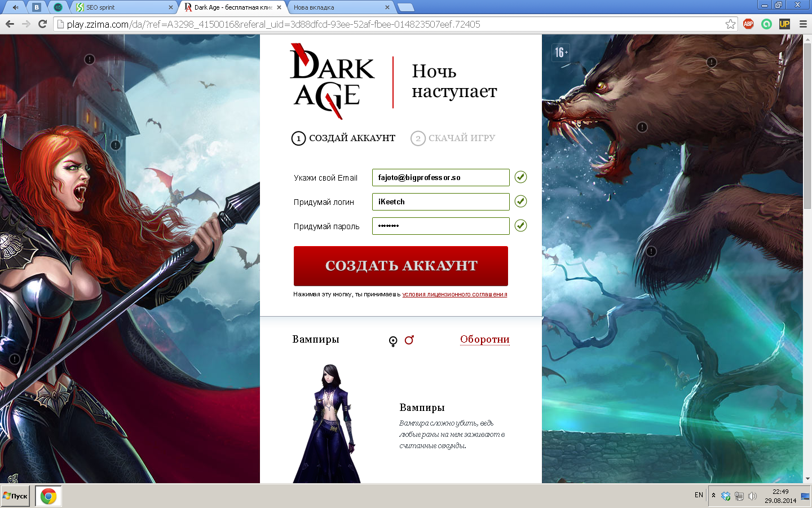The height and width of the screenshot is (508, 812).
Task: Click the checkmark next to the Email field
Action: click(520, 177)
